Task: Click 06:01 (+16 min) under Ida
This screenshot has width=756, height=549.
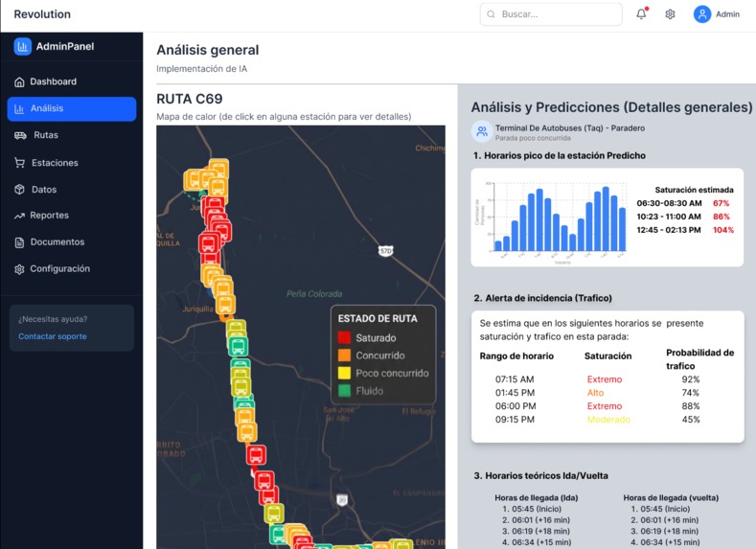Action: pos(537,520)
